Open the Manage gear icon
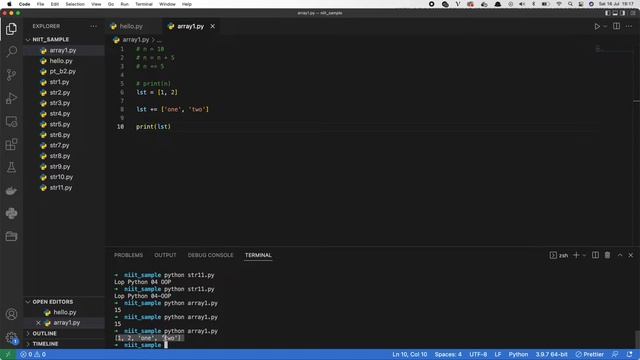The height and width of the screenshot is (360, 640). click(11, 337)
